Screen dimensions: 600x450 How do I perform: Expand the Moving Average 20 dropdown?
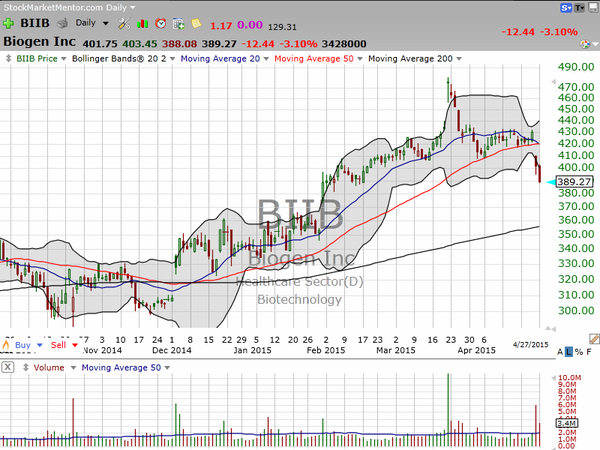coord(266,59)
